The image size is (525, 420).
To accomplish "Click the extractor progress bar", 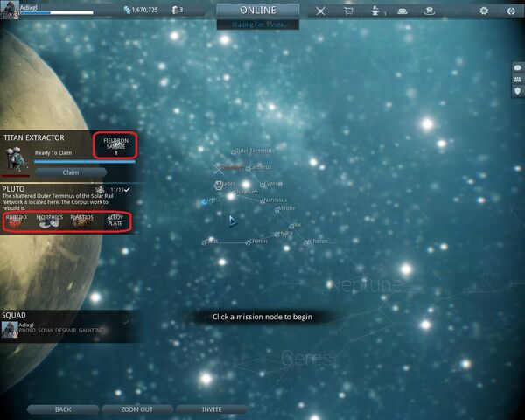I will [x=85, y=161].
